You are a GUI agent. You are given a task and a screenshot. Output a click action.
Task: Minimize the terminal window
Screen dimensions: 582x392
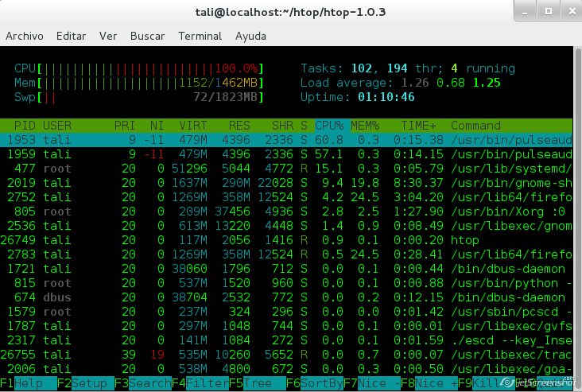click(x=525, y=11)
